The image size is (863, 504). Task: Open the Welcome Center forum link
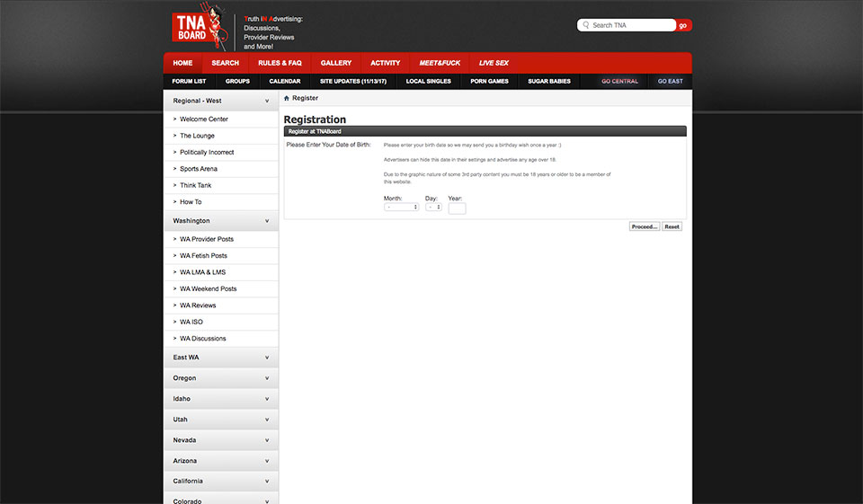coord(204,119)
